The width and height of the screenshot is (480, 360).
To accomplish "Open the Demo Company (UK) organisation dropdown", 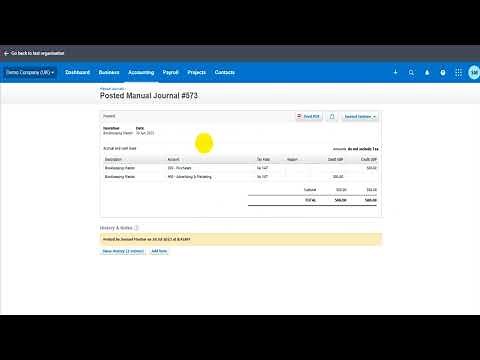I will pos(30,72).
